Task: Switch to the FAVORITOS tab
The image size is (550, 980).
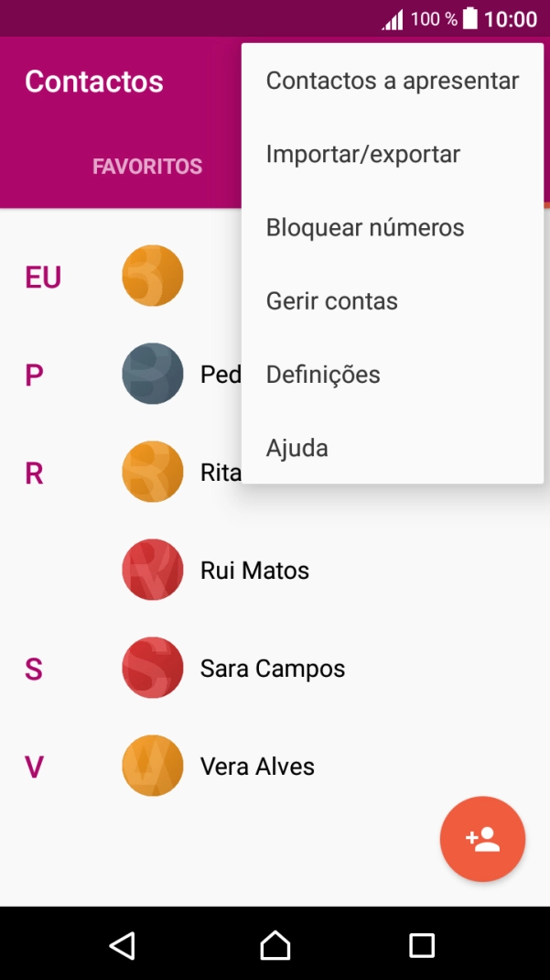Action: tap(147, 167)
